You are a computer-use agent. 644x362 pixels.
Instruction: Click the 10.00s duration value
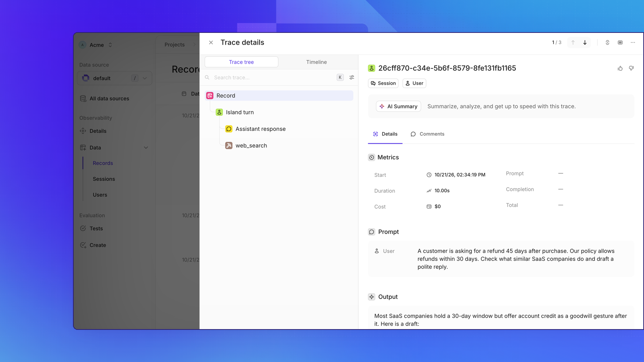point(442,191)
